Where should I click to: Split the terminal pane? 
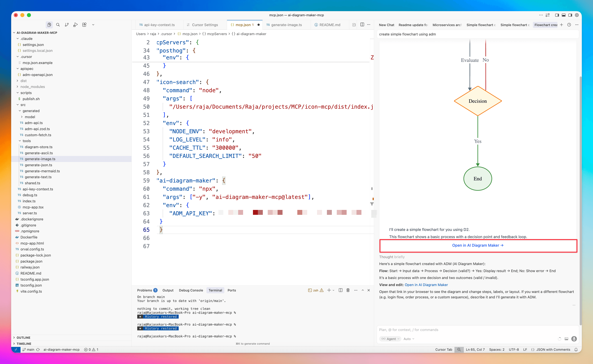coord(340,290)
